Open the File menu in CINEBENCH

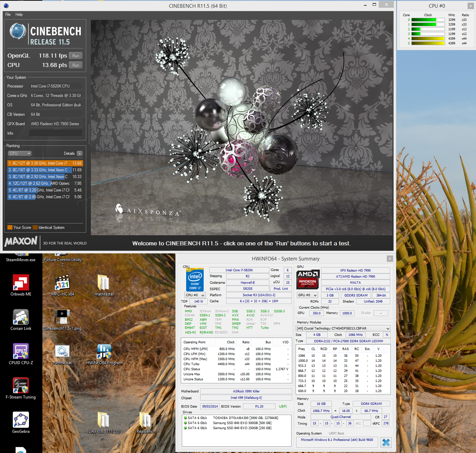[x=8, y=14]
